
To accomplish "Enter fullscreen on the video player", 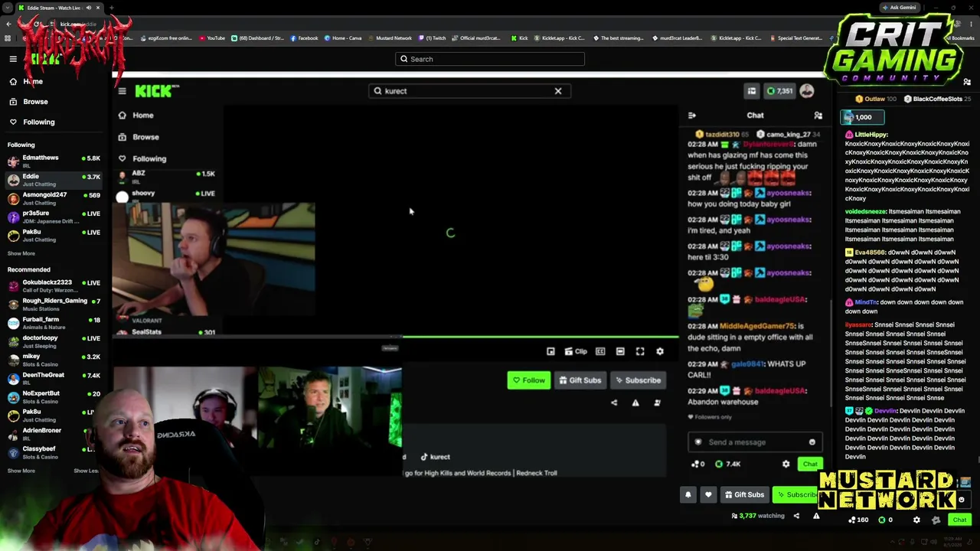I will pyautogui.click(x=640, y=351).
